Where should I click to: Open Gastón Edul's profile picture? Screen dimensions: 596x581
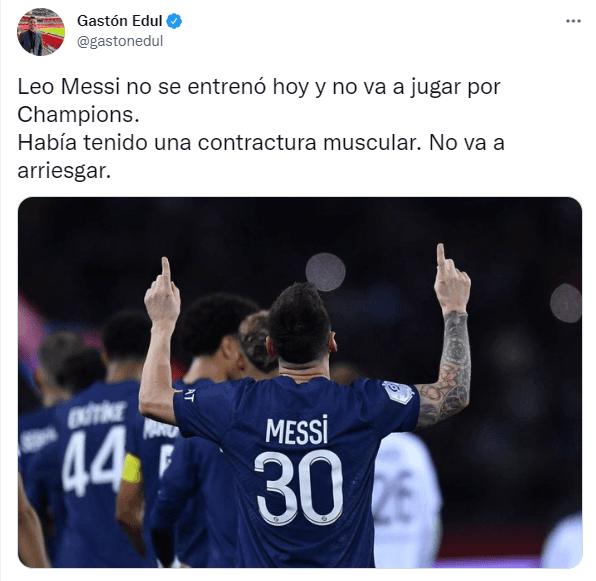pyautogui.click(x=41, y=32)
